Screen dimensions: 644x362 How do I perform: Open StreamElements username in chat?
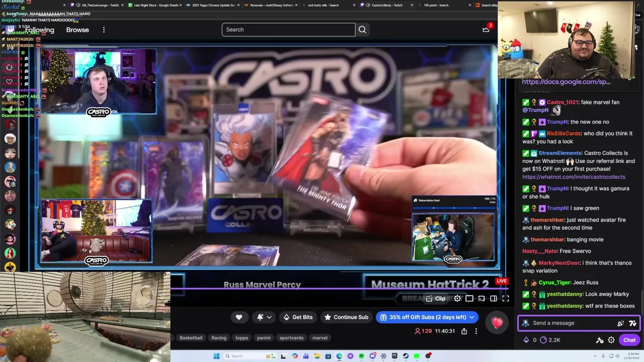tap(560, 153)
